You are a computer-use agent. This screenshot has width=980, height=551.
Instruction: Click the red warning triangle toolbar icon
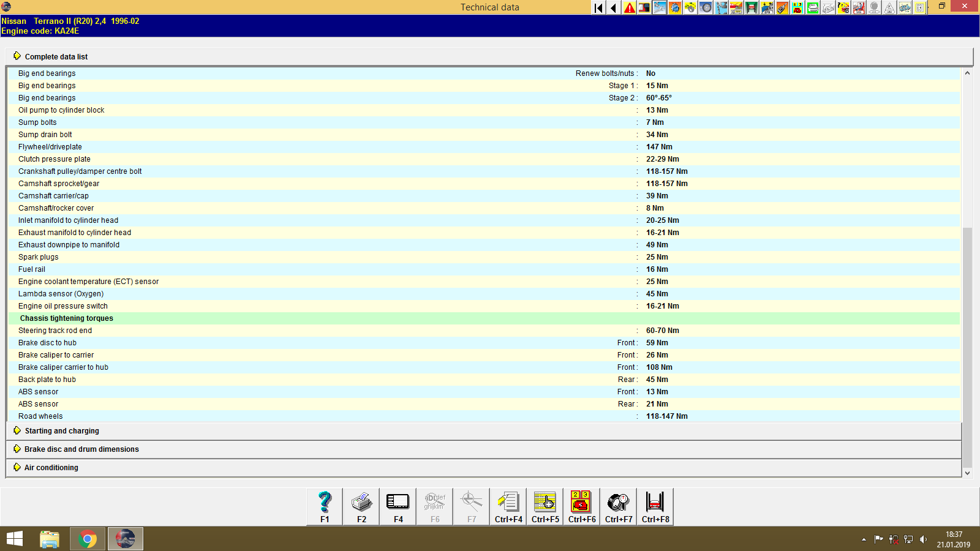pos(628,8)
